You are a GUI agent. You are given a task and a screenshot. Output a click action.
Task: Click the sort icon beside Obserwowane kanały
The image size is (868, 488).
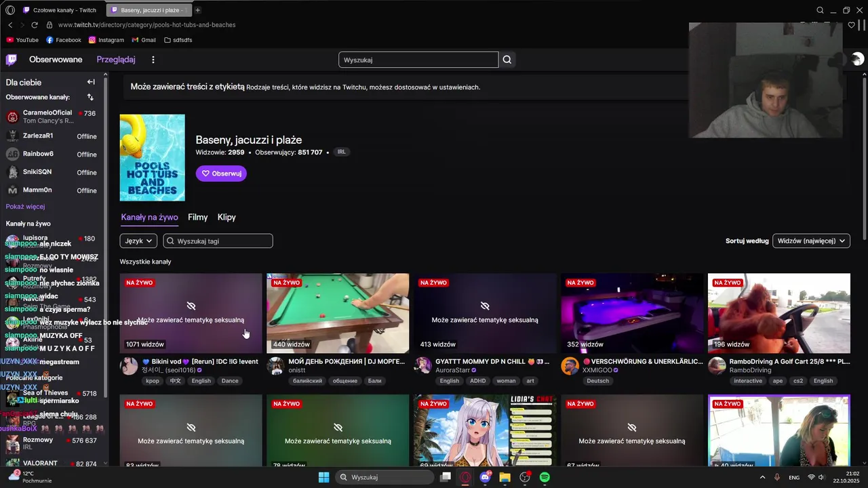[90, 97]
